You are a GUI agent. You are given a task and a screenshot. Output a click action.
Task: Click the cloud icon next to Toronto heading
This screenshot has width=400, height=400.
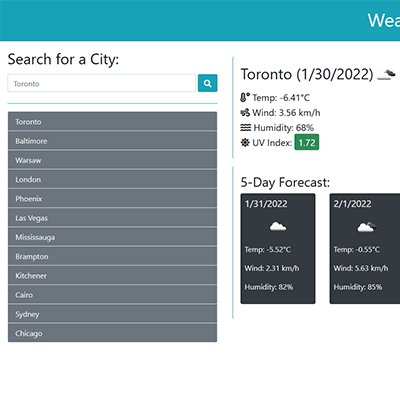click(x=386, y=74)
